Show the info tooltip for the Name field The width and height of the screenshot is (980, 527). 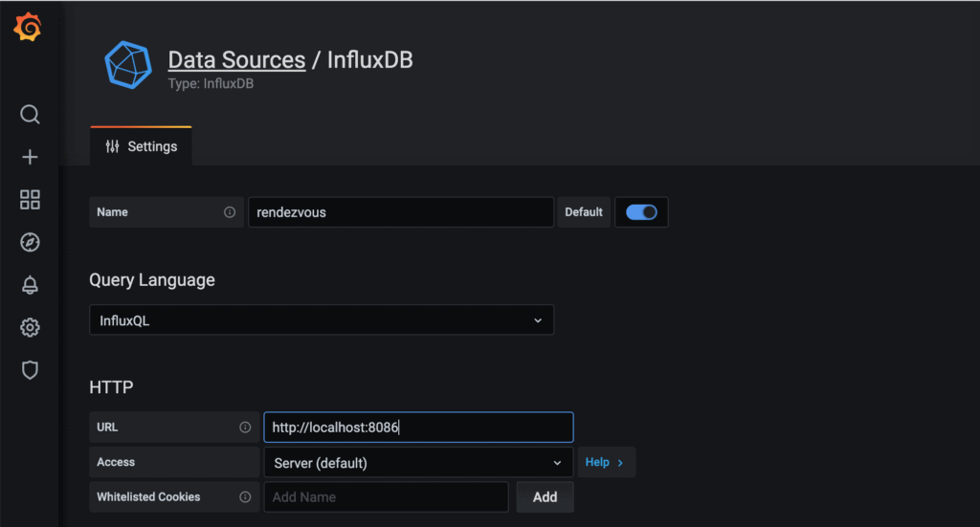(230, 212)
